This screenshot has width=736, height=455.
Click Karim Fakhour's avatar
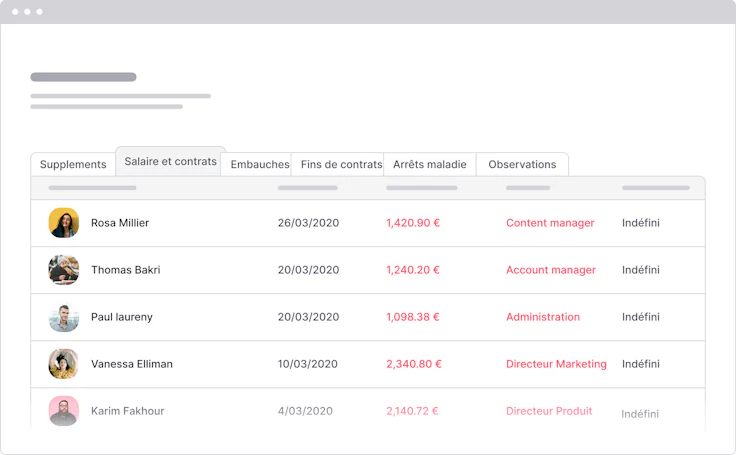[x=63, y=411]
